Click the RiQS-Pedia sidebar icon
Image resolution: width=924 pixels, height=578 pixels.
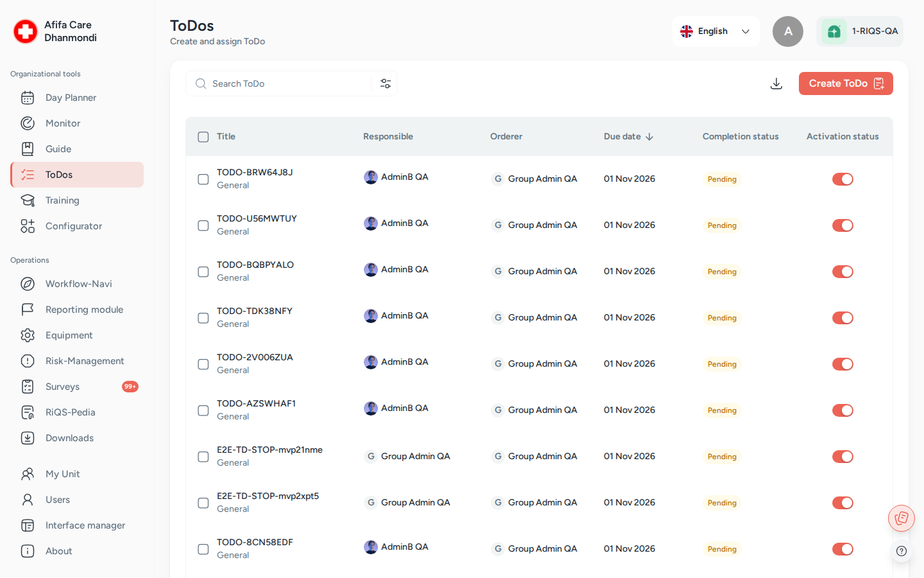(28, 412)
